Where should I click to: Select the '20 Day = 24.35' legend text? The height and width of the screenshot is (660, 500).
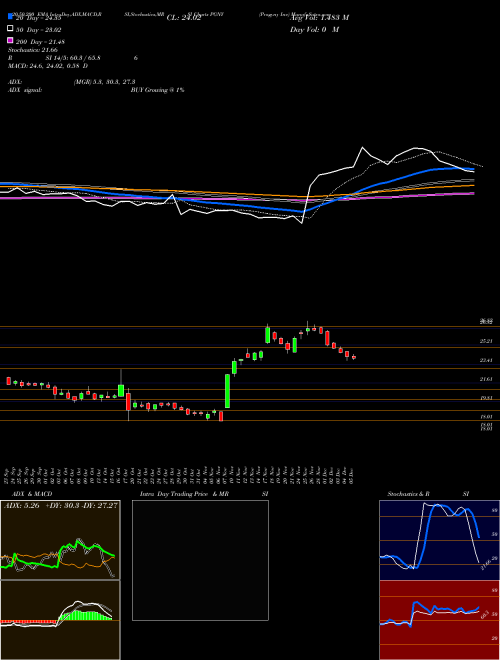coord(39,18)
